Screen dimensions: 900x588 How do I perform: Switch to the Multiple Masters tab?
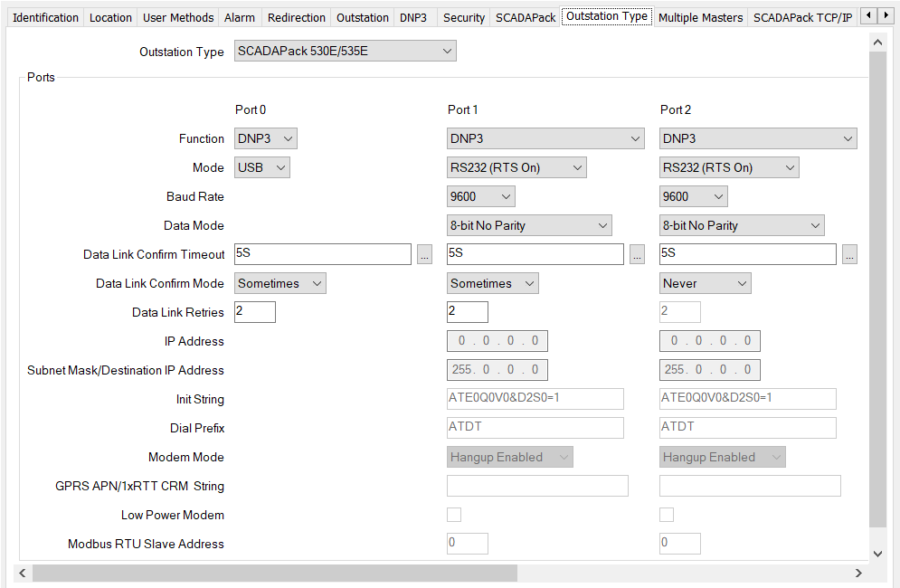[703, 16]
